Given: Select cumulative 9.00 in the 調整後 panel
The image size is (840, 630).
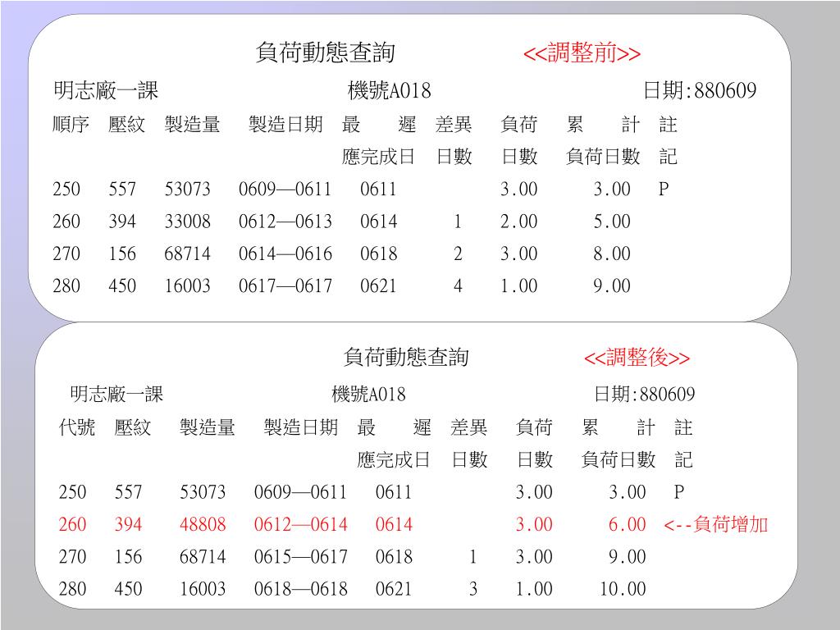Looking at the screenshot, I should 628,557.
